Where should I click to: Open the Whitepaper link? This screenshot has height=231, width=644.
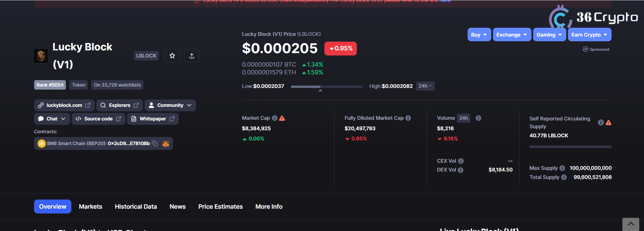click(x=153, y=119)
